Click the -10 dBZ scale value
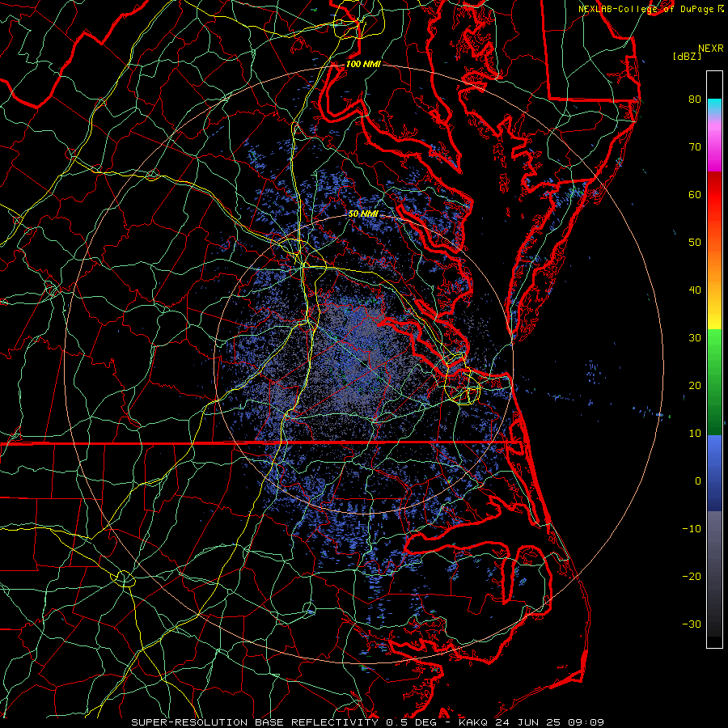The image size is (728, 728). tap(692, 529)
